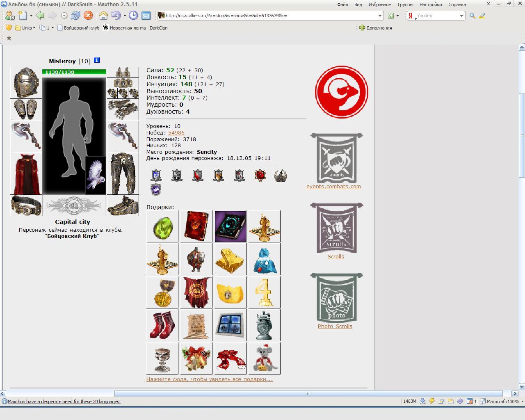Open the Scrolls link
525x420 pixels.
click(336, 256)
